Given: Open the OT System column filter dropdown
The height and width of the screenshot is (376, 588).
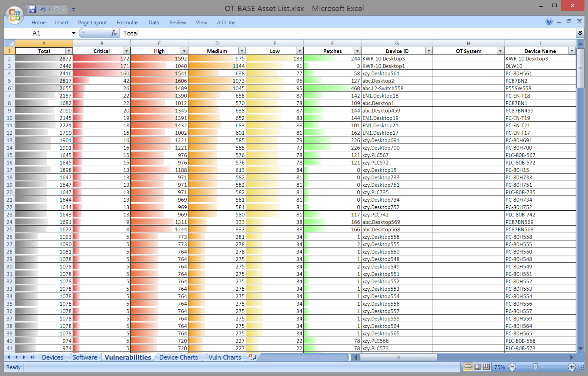Looking at the screenshot, I should click(x=500, y=51).
